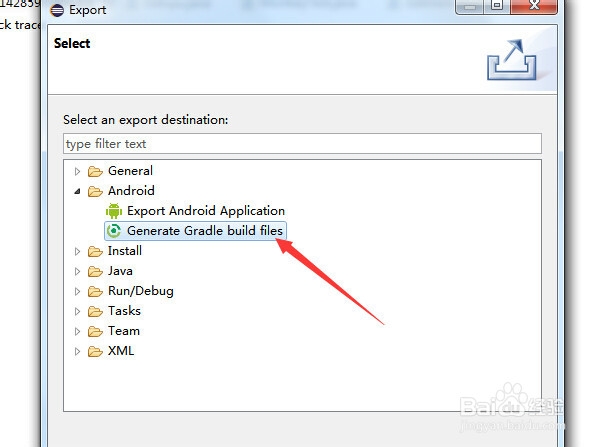
Task: Select the General tree label
Action: coord(130,171)
